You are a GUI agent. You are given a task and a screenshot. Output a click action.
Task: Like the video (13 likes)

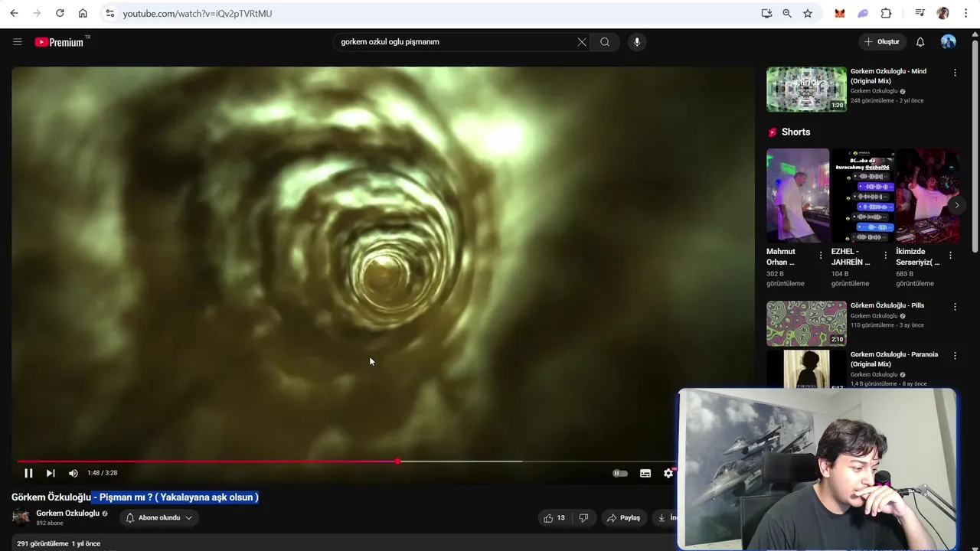pos(554,518)
